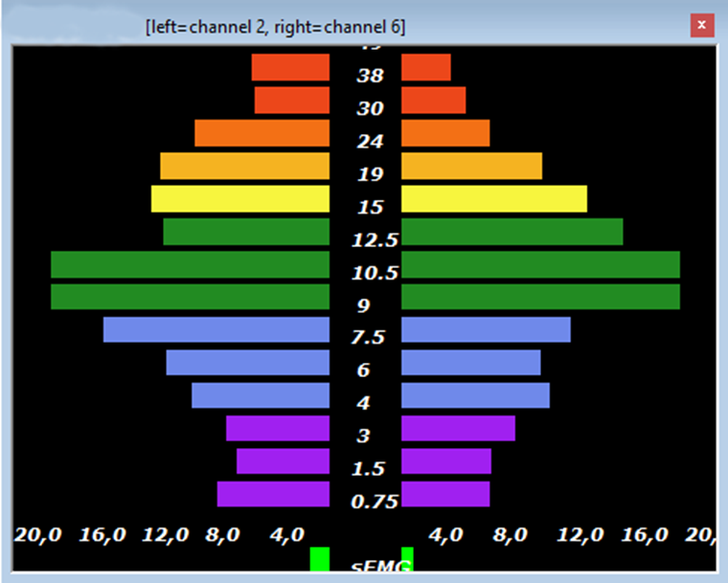Close the channel 2 and 6 spectrum window
This screenshot has width=728, height=583.
703,26
